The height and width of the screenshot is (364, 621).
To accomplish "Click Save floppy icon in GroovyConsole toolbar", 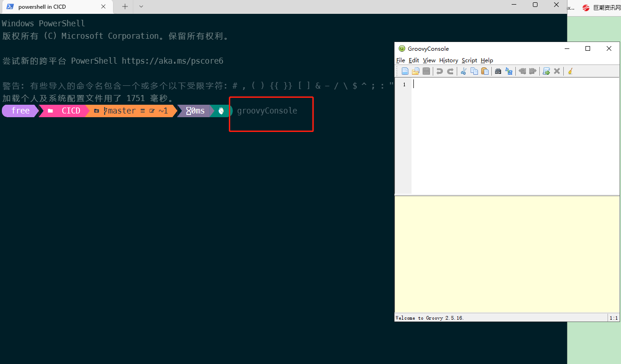I will [x=426, y=71].
